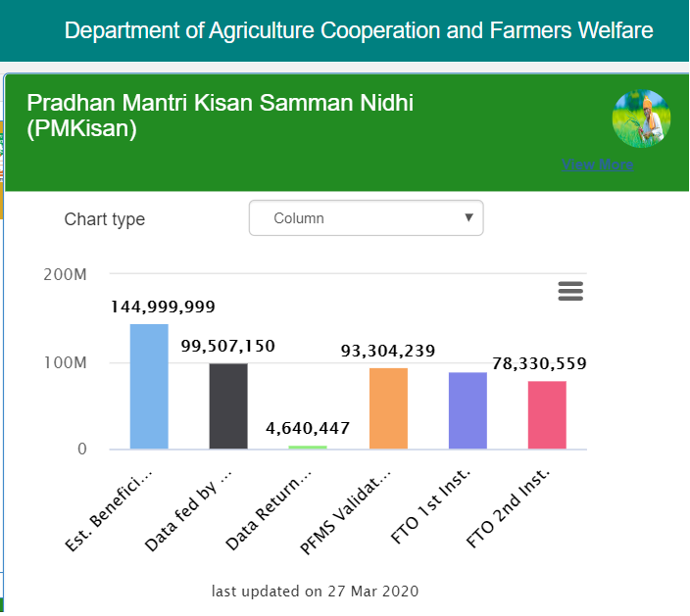Click the 78,330,559 data label
Screen dimensions: 690x616
(x=539, y=363)
